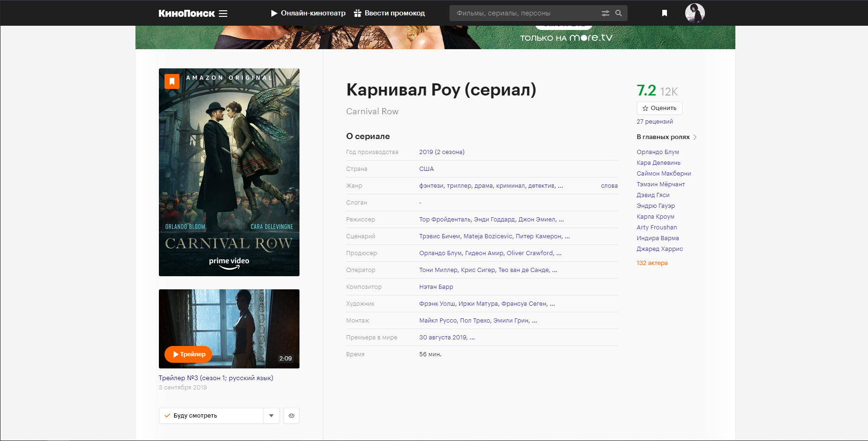Open the hamburger menu next to КиноПоиск
This screenshot has width=868, height=441.
223,14
